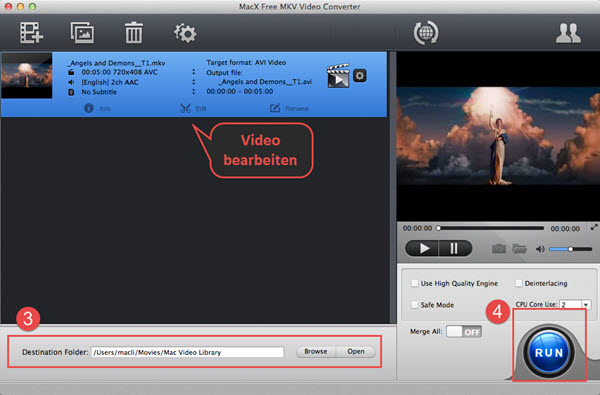This screenshot has width=600, height=395.
Task: Click the Destination Folder path field
Action: pos(187,352)
